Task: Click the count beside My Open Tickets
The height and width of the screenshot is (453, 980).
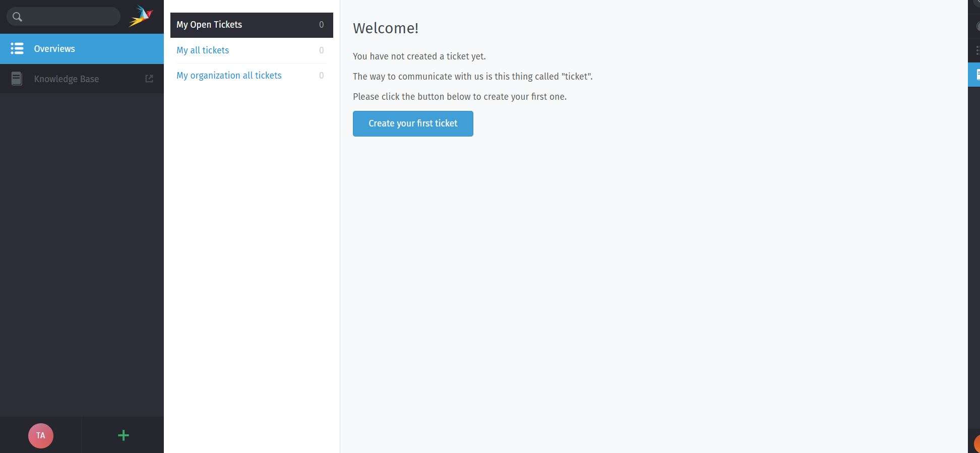Action: coord(321,25)
